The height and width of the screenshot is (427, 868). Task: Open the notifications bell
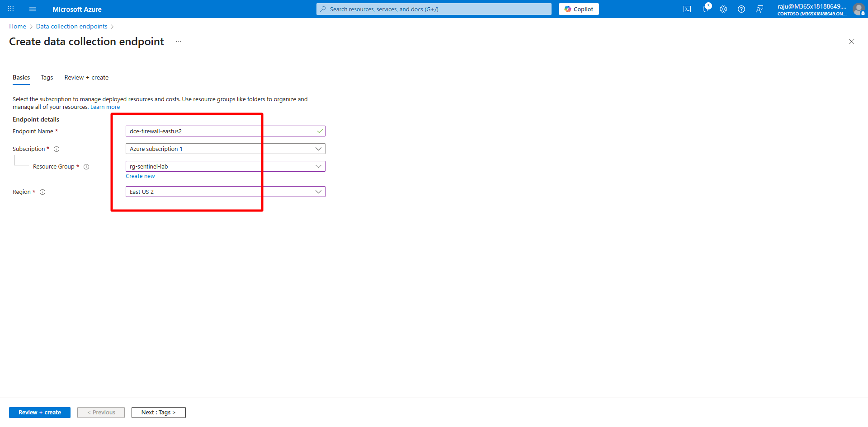click(705, 9)
